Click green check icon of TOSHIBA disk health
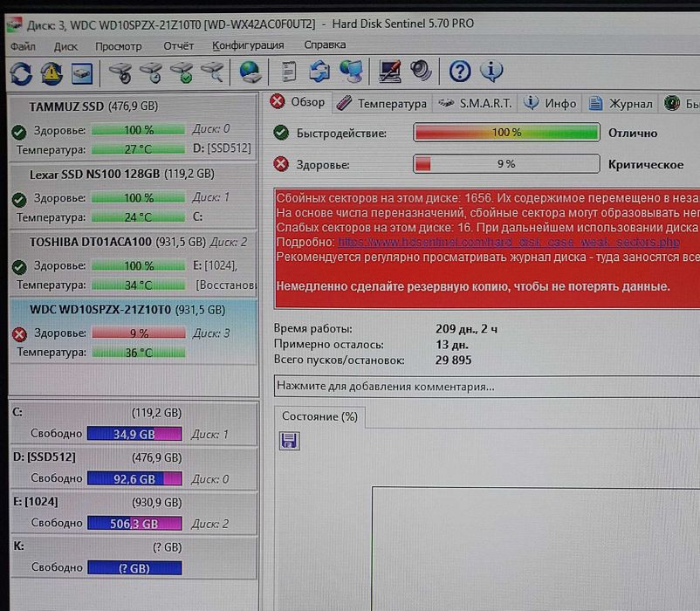This screenshot has height=611, width=700. point(19,267)
